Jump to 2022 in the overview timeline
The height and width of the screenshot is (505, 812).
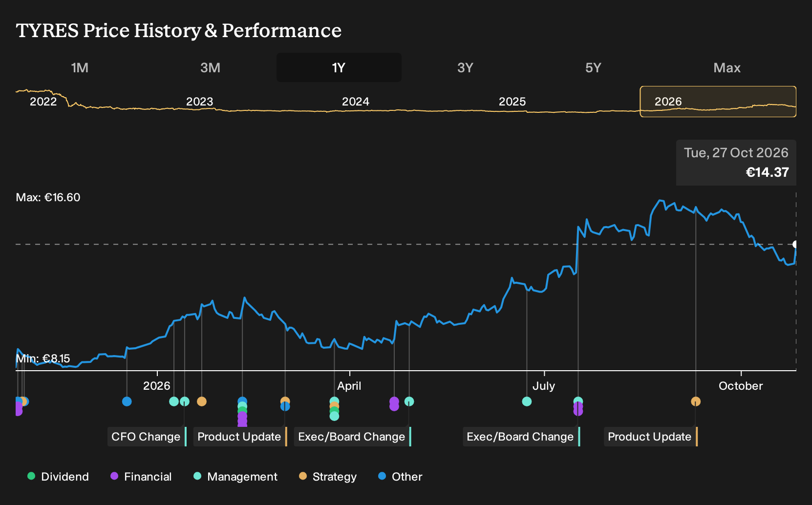(43, 102)
